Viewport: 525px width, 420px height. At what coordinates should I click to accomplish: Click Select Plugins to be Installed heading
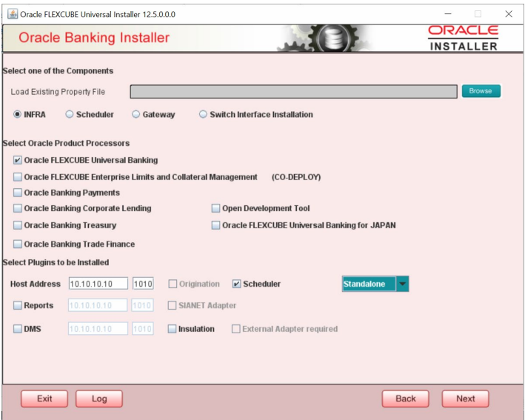(x=56, y=262)
